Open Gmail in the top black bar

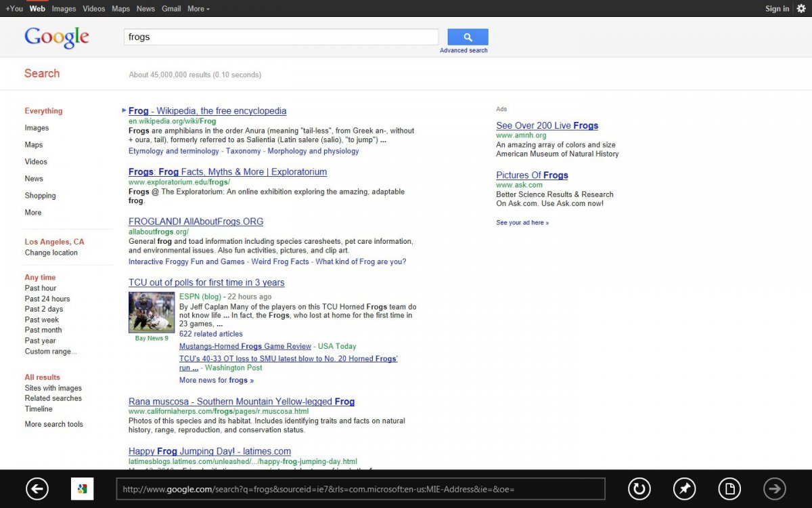[x=171, y=9]
